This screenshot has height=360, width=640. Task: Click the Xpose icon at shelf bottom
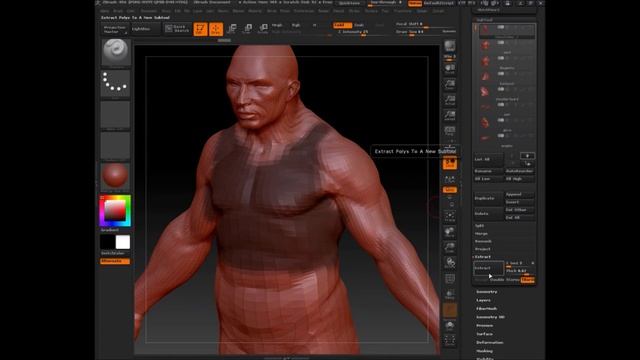[449, 340]
